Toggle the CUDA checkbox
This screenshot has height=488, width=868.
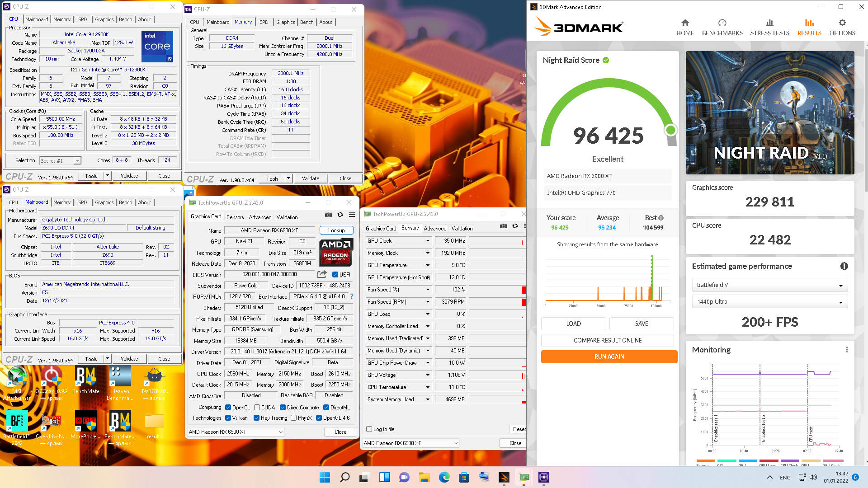pos(257,408)
